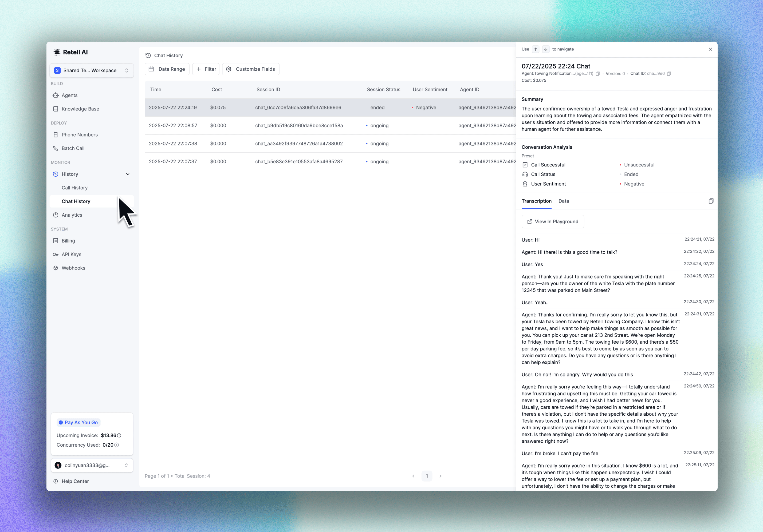Collapse the History section chevron

(x=128, y=174)
